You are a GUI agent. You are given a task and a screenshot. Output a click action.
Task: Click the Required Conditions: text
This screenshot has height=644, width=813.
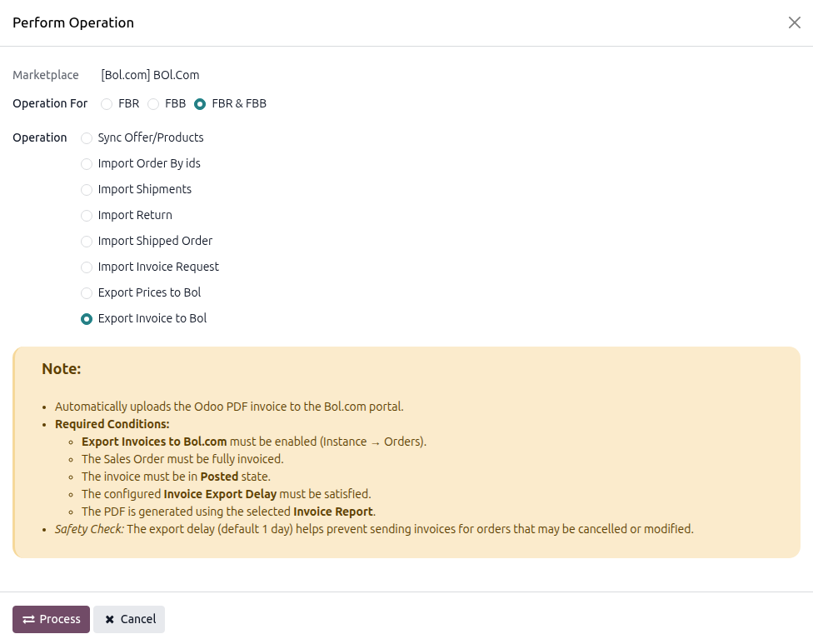pos(112,424)
